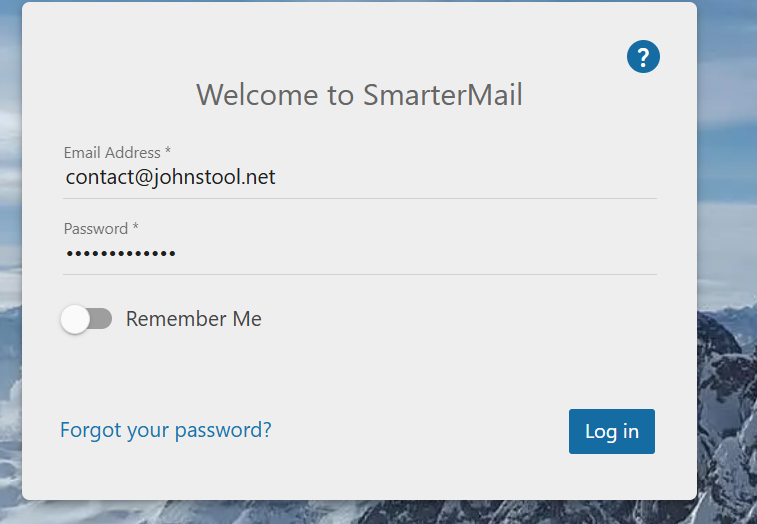Click the Email Address field label
This screenshot has width=757, height=524.
(x=112, y=153)
